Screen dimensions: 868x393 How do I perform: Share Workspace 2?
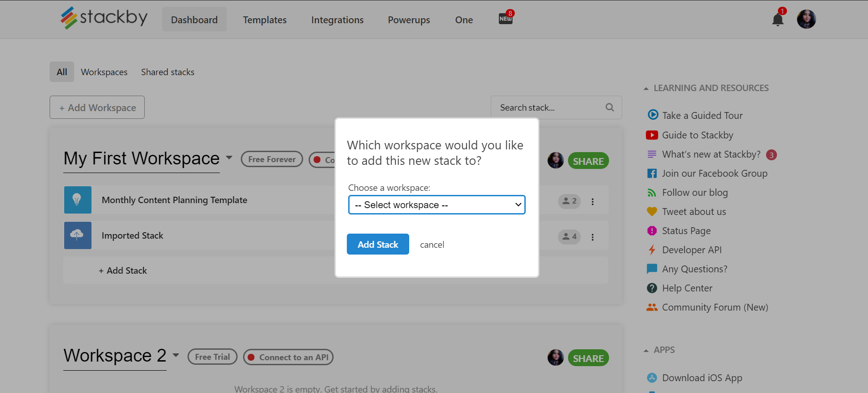pyautogui.click(x=588, y=358)
